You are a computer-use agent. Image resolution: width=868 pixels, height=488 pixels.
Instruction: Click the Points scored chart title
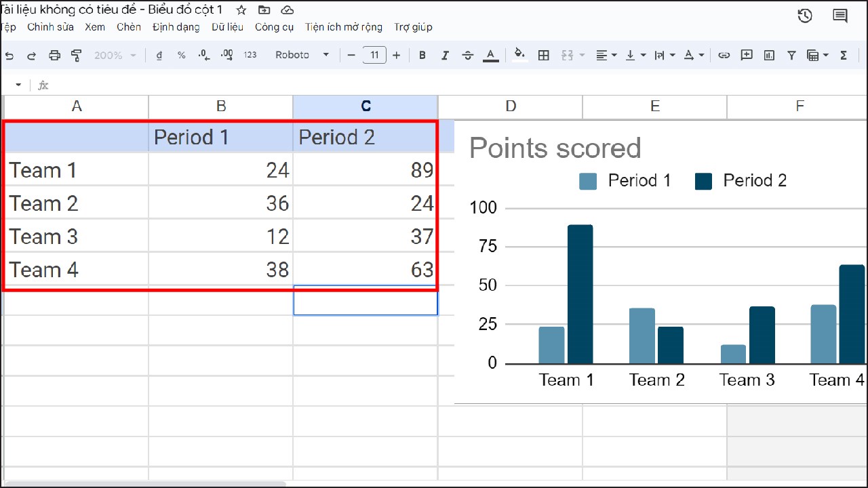[555, 148]
